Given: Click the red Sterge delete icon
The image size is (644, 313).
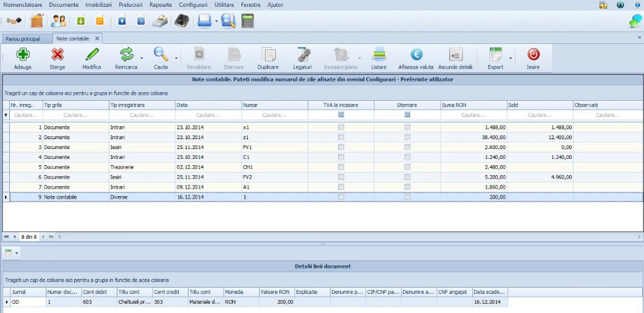Looking at the screenshot, I should click(57, 54).
